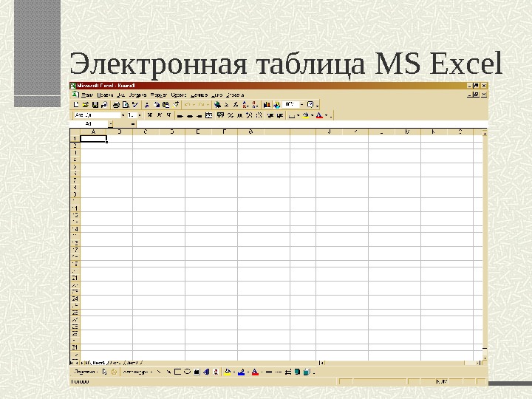Toggle underline formatting (Ч)
This screenshot has width=532, height=399.
point(168,115)
